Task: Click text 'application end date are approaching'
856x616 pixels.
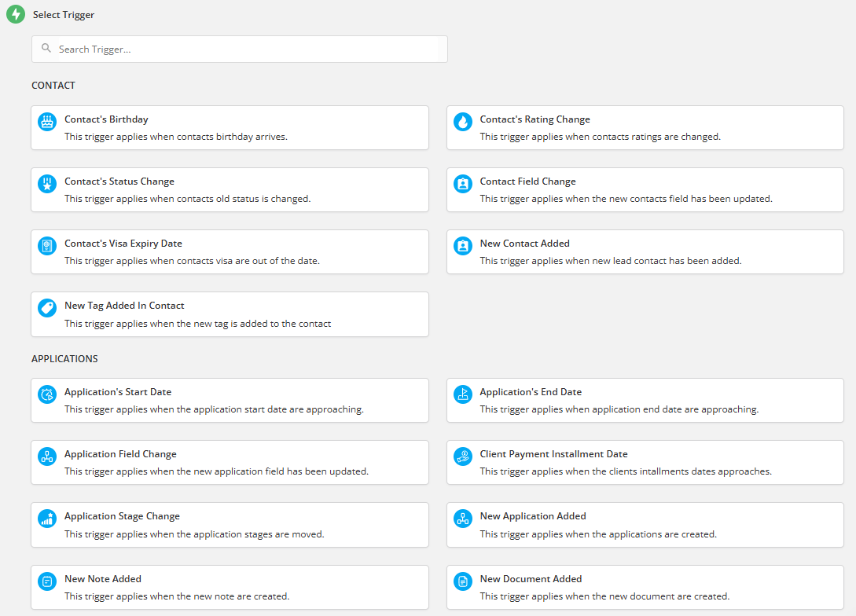Action: click(674, 410)
